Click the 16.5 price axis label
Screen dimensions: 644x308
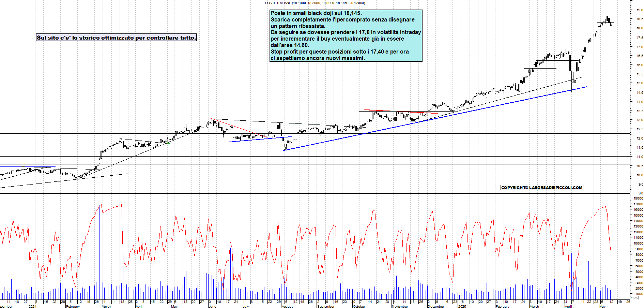[640, 56]
